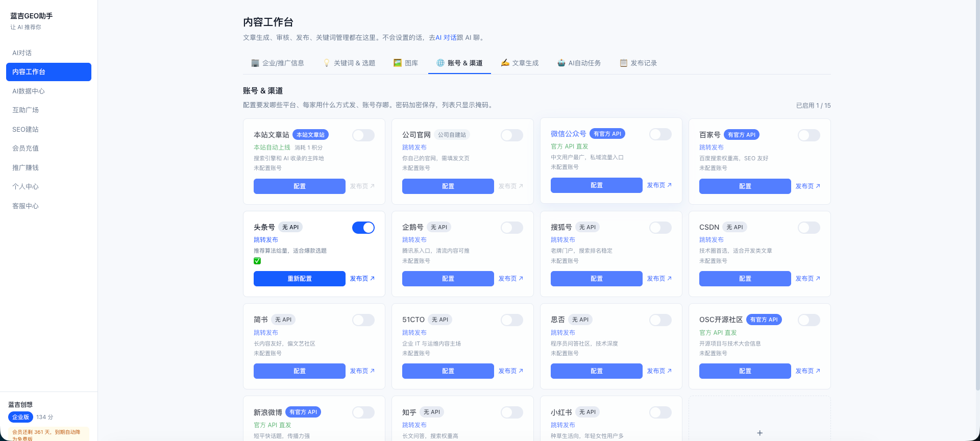980x441 pixels.
Task: Open 个人中心 in the sidebar
Action: [48, 186]
